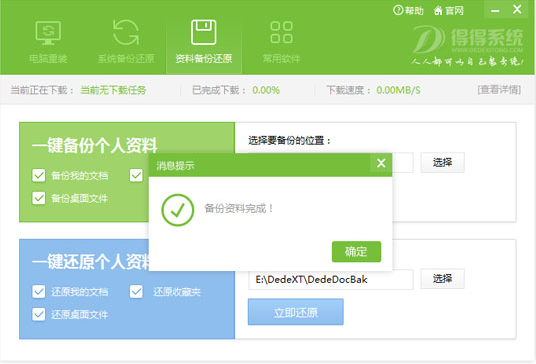
Task: Switch to 系统备份还原 system backup tab
Action: pos(126,42)
